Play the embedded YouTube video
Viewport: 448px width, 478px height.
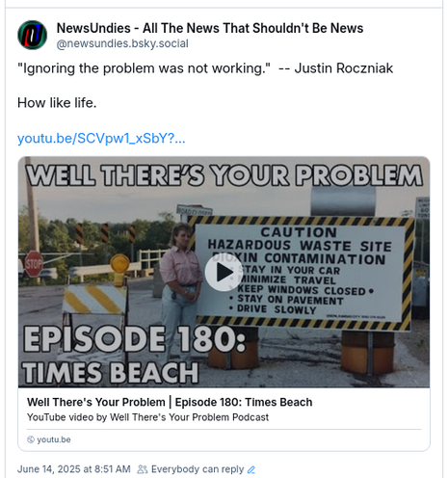224,272
